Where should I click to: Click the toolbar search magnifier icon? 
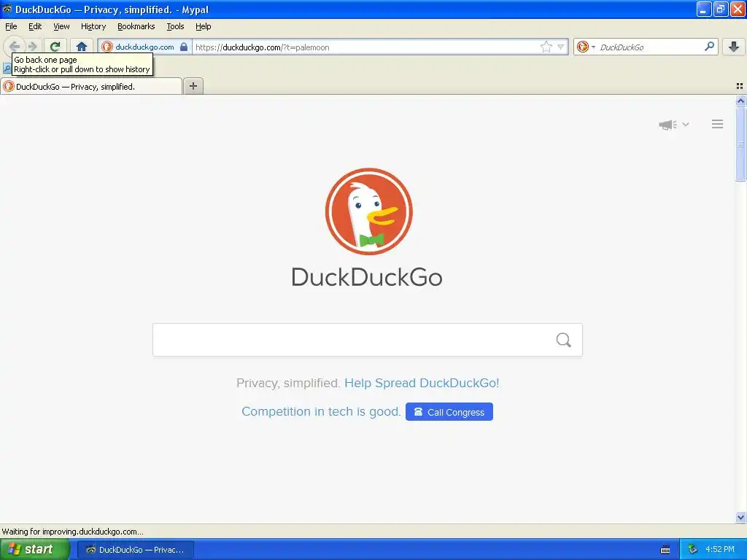[x=709, y=46]
